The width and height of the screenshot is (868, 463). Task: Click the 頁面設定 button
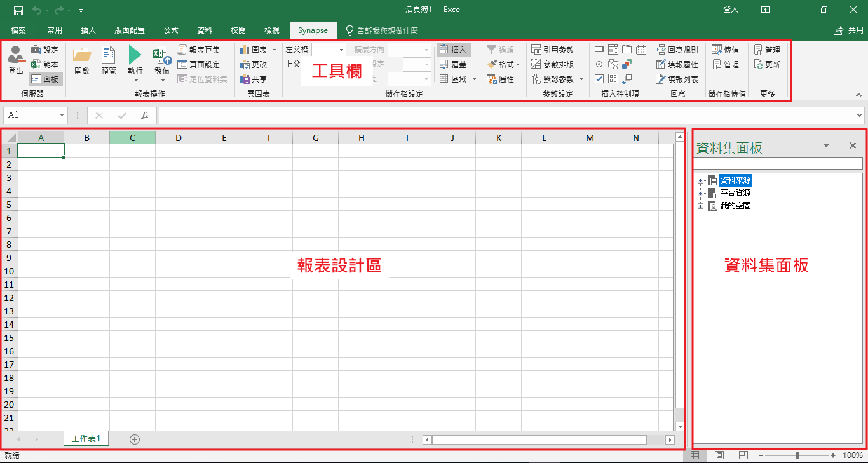[198, 64]
